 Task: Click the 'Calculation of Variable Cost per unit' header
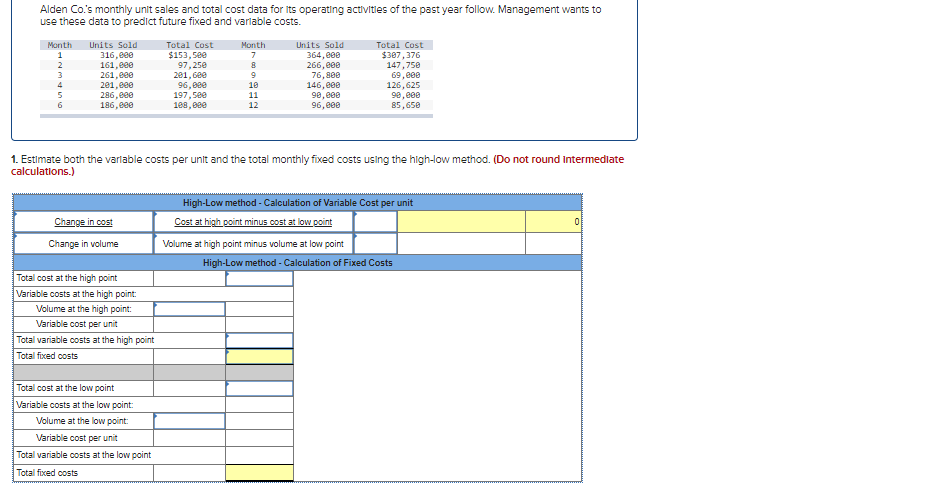pyautogui.click(x=297, y=203)
